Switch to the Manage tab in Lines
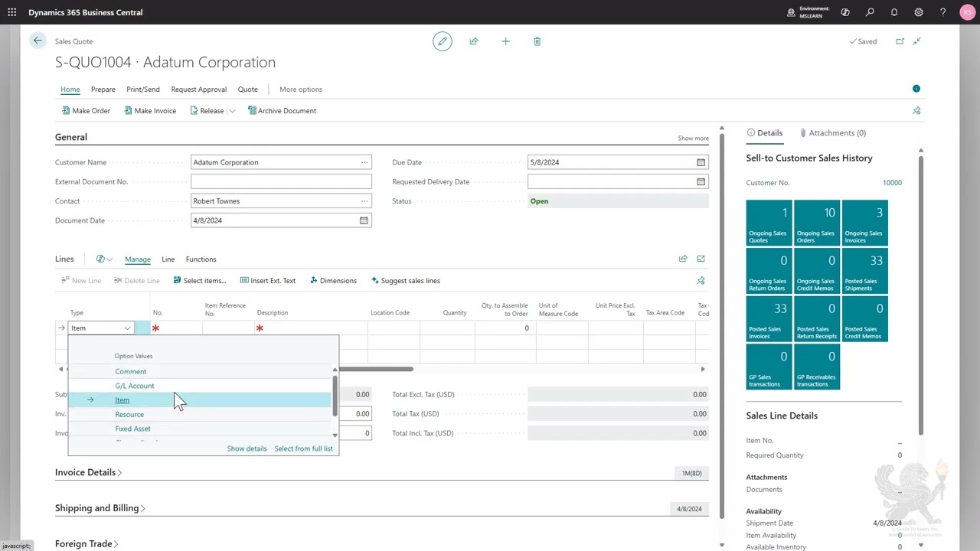This screenshot has height=551, width=980. tap(138, 259)
